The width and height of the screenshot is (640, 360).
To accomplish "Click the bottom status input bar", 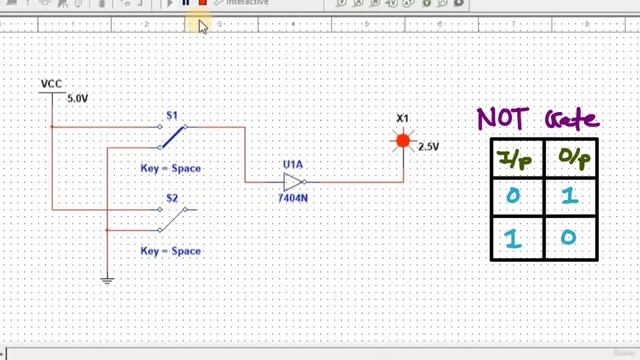I will [322, 354].
